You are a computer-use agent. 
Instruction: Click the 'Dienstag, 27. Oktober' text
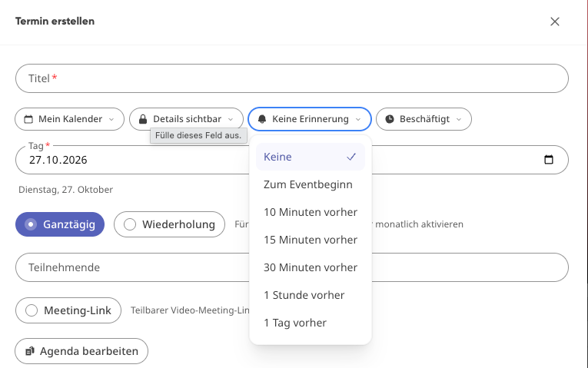pyautogui.click(x=65, y=190)
